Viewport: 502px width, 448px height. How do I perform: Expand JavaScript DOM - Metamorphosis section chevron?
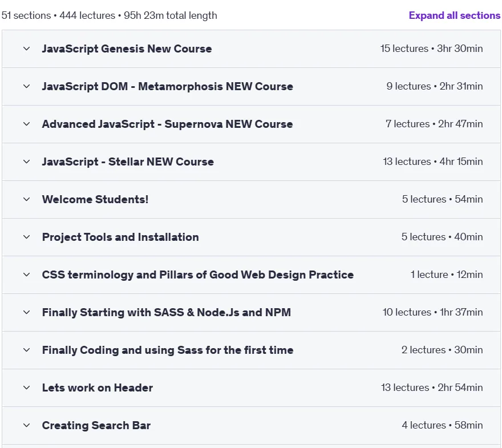[x=27, y=86]
